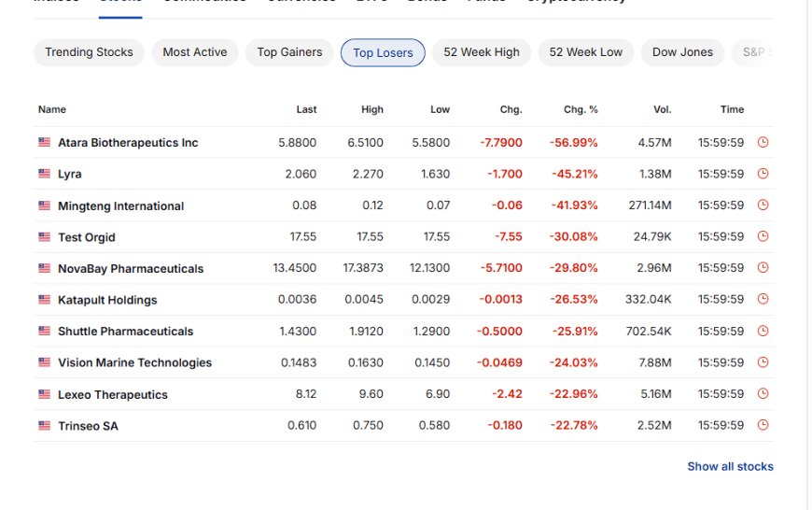Viewport: 812px width, 510px height.
Task: Click the Show all stocks link
Action: click(x=730, y=466)
